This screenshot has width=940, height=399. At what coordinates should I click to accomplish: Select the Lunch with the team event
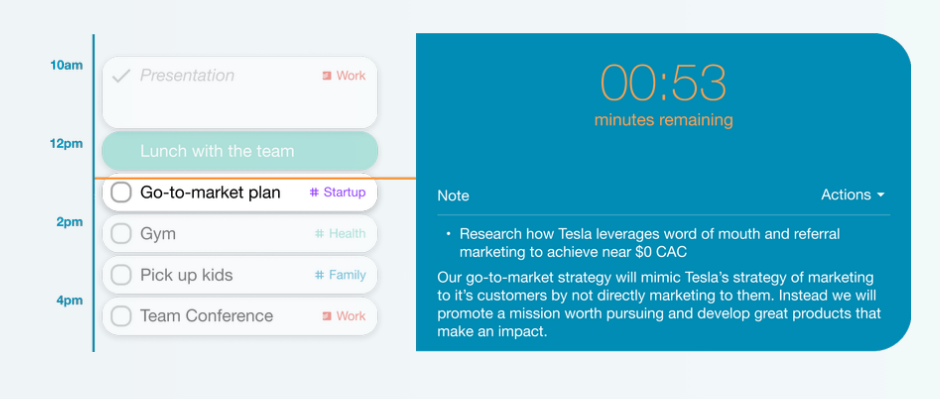click(x=240, y=151)
